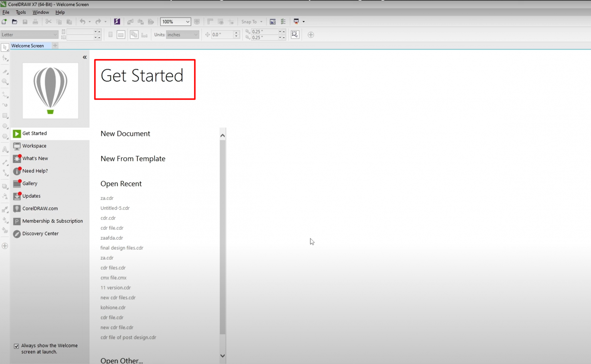Click the New Document link
This screenshot has width=591, height=364.
pyautogui.click(x=125, y=134)
